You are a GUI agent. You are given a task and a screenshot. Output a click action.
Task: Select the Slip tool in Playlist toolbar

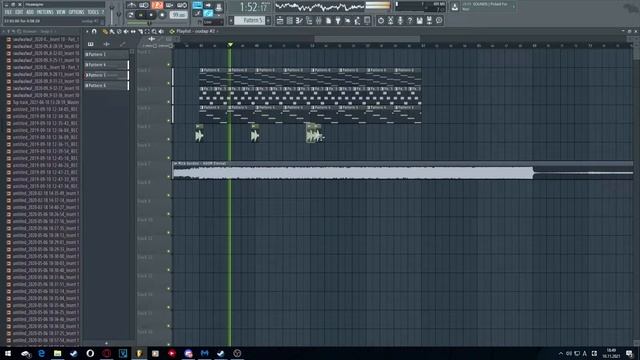pyautogui.click(x=133, y=31)
